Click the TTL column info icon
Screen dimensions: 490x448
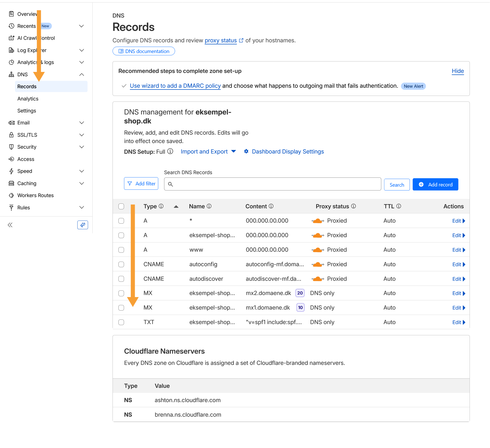[399, 206]
